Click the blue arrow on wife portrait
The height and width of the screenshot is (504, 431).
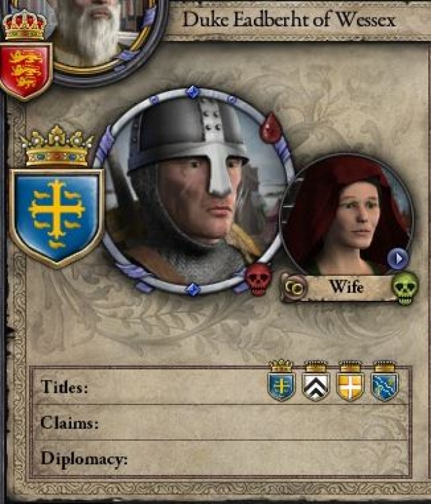click(x=398, y=258)
